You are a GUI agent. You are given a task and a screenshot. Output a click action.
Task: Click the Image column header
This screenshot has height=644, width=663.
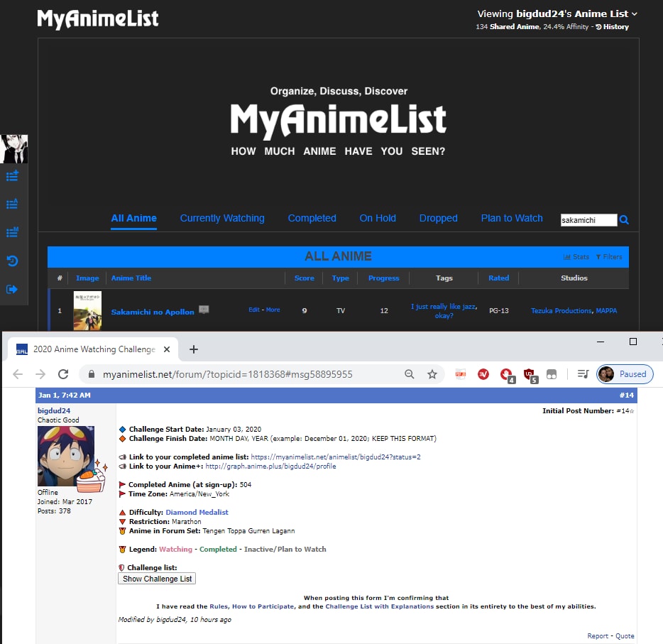coord(87,278)
